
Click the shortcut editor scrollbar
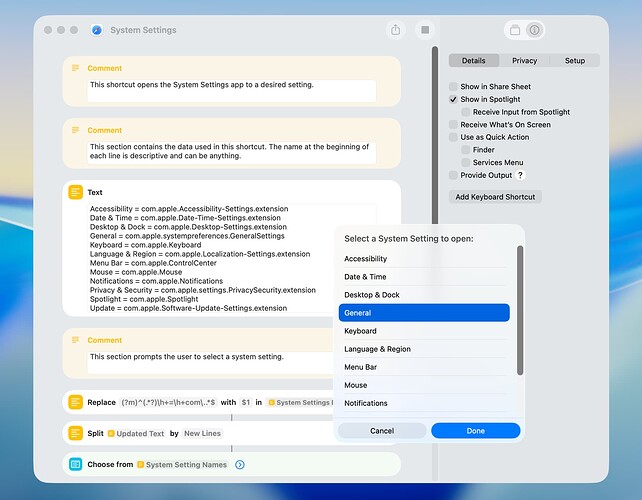coord(435,135)
